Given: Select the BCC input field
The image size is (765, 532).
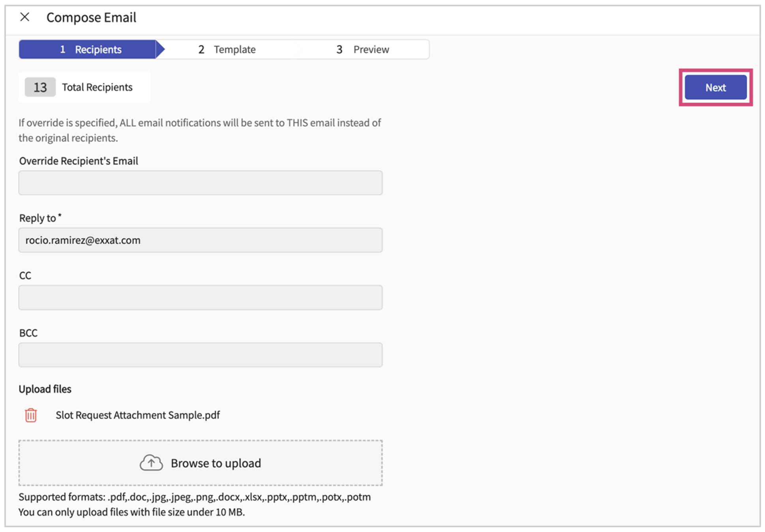Looking at the screenshot, I should 200,355.
